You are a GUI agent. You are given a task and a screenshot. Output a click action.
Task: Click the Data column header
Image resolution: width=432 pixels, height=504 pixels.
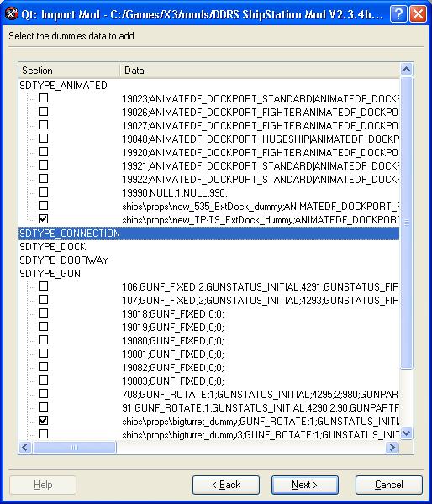(x=260, y=71)
